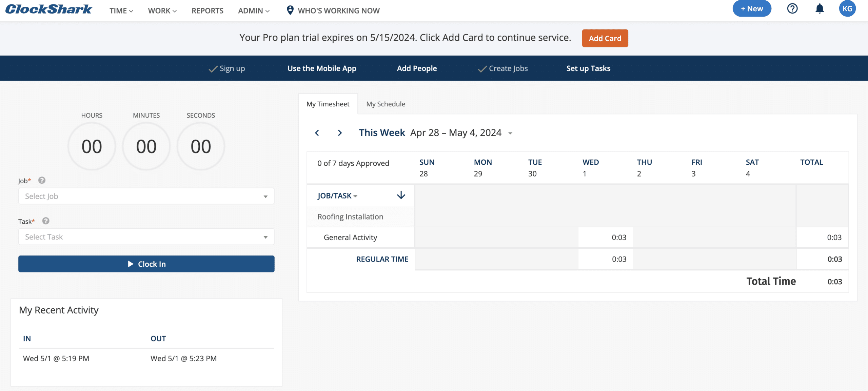Open the KG user avatar menu

pos(847,8)
